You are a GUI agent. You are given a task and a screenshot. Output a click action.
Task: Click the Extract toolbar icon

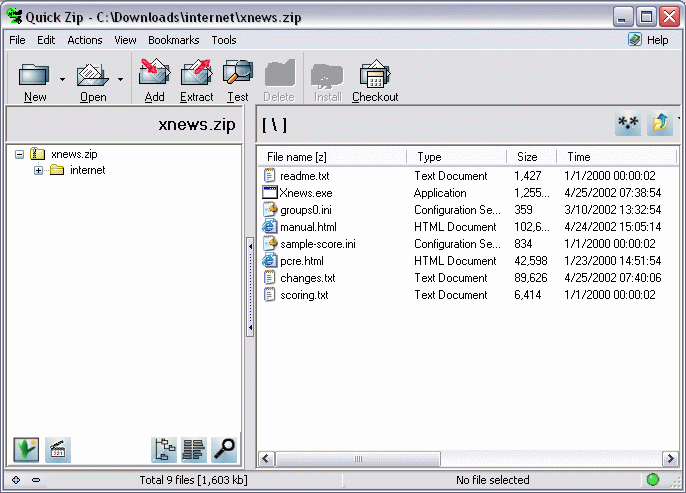pyautogui.click(x=196, y=80)
